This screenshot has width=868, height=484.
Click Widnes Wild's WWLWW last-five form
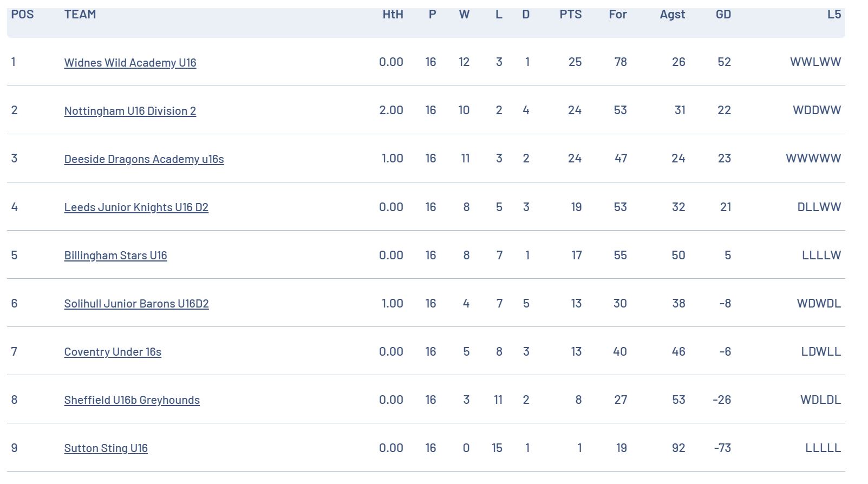815,62
